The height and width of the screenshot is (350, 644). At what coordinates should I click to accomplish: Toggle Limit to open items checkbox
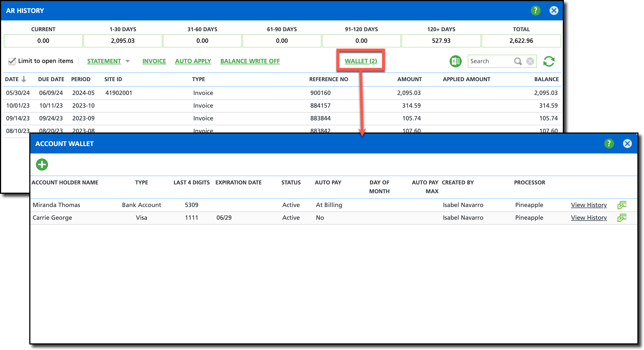12,61
